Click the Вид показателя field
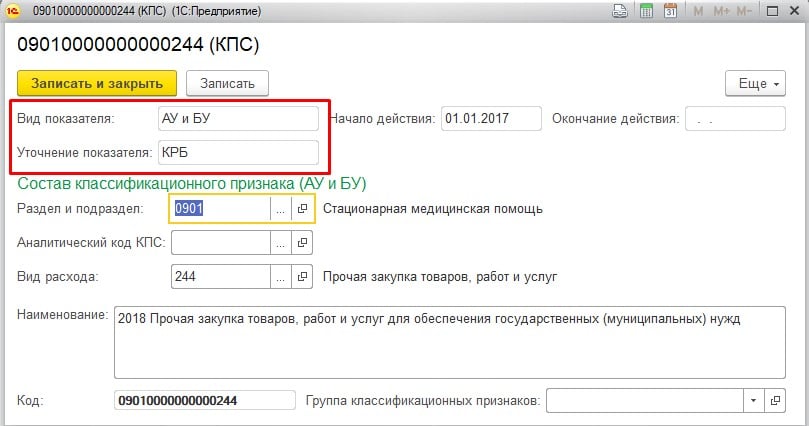 [238, 119]
